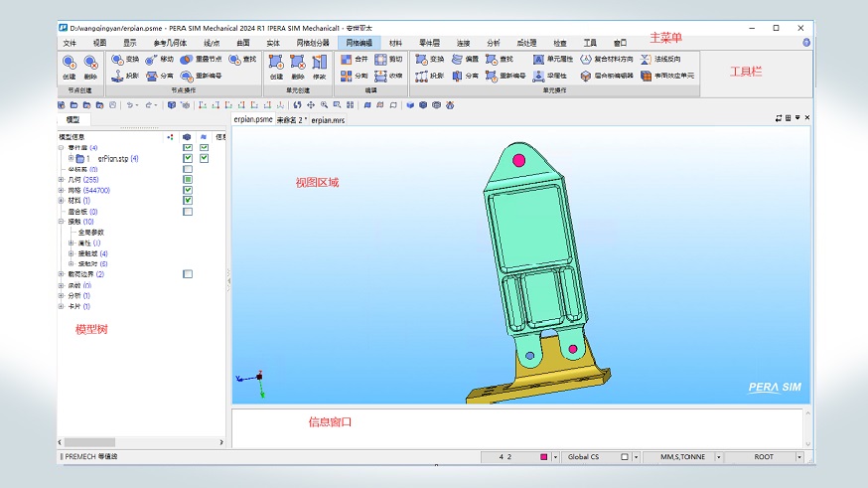Click the 创建 node creation icon
This screenshot has height=488, width=868.
click(x=69, y=66)
